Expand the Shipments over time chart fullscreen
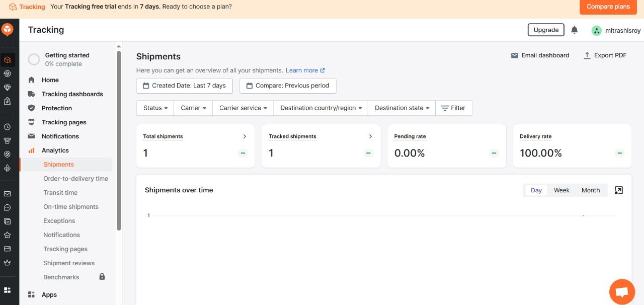The image size is (644, 305). click(x=618, y=190)
